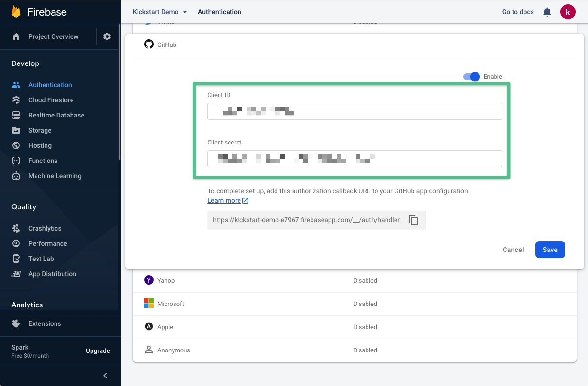
Task: Click the Machine Learning robot icon
Action: click(x=16, y=176)
